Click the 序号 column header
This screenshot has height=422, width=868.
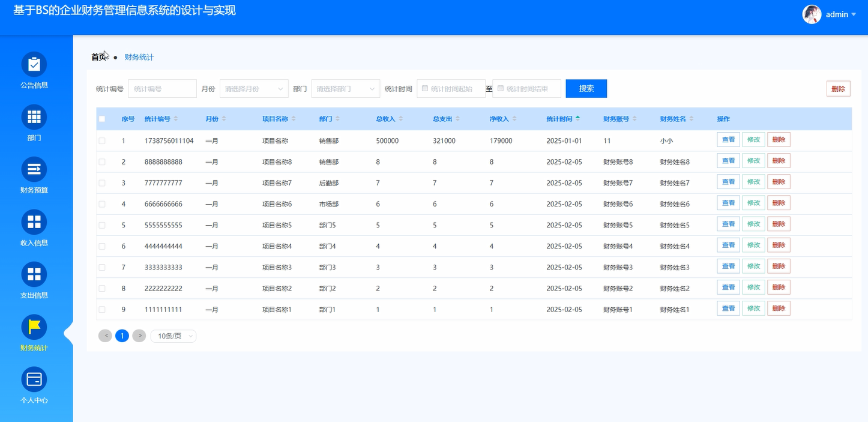pos(128,119)
